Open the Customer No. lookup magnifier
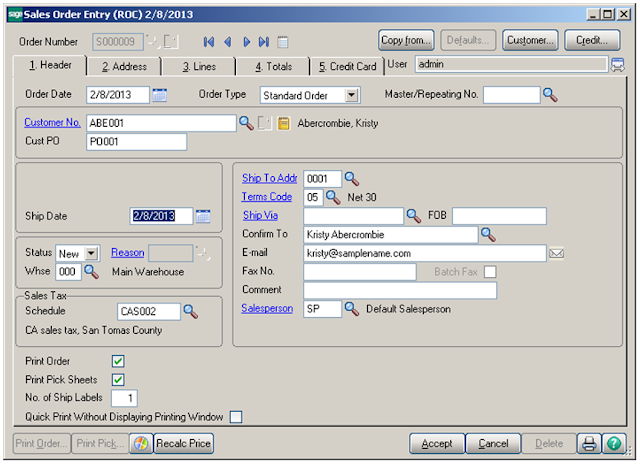This screenshot has height=464, width=640. tap(245, 123)
